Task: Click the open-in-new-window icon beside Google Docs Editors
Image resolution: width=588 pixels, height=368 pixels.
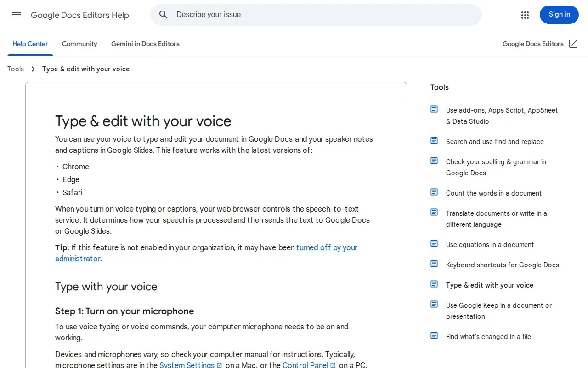Action: pyautogui.click(x=573, y=44)
